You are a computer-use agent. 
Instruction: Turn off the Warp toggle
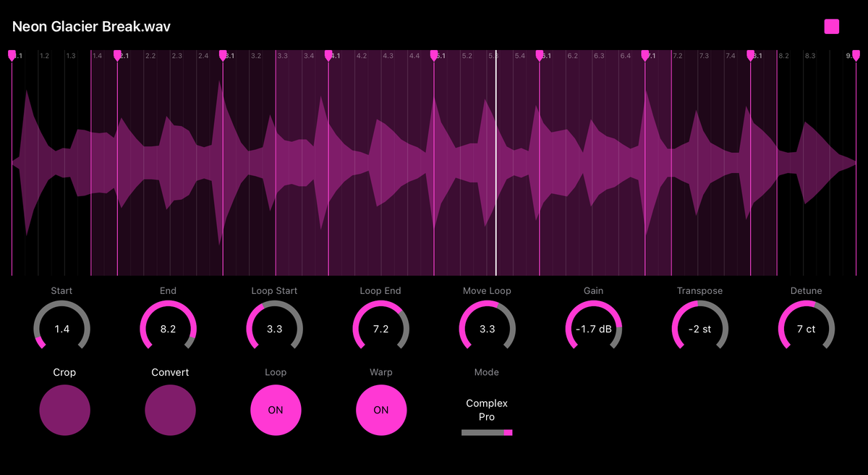click(382, 410)
